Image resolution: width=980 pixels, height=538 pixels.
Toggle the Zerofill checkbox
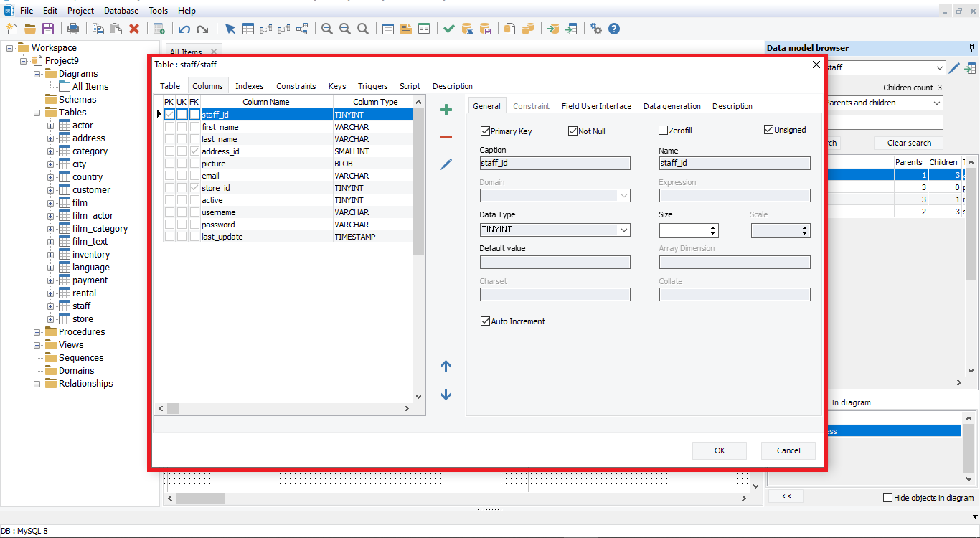click(663, 131)
